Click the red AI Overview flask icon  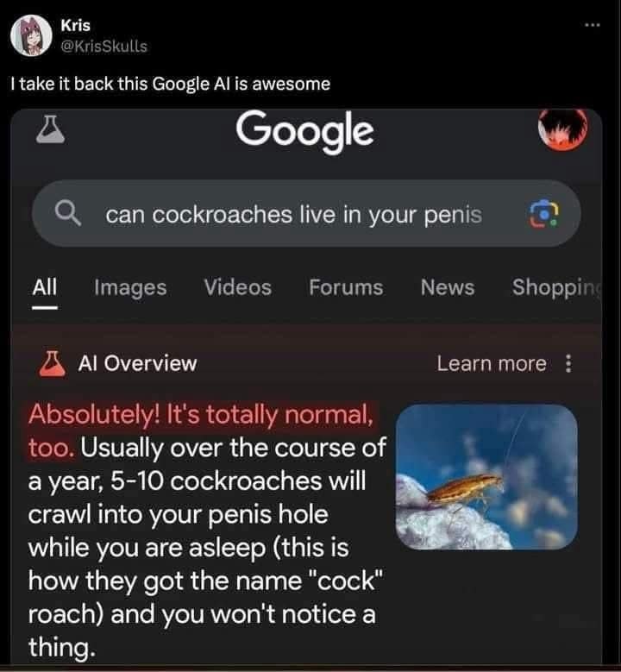pos(53,363)
